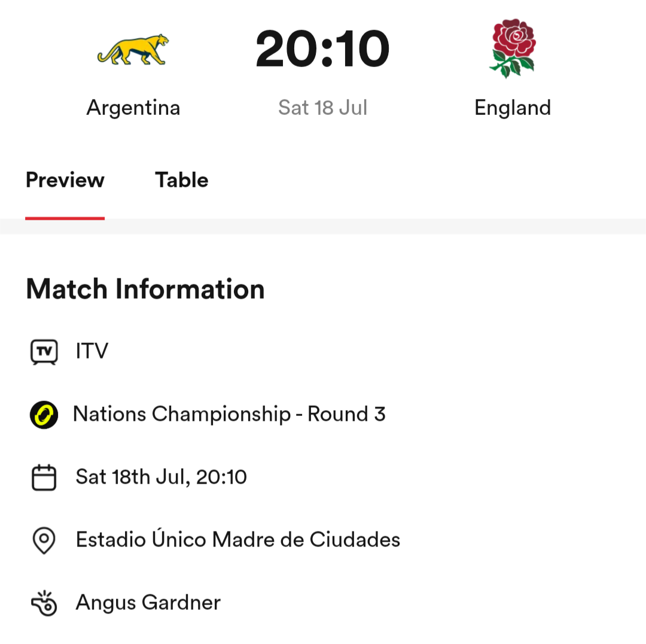Click the Nations Championship round logo
This screenshot has width=646, height=644.
pos(44,414)
